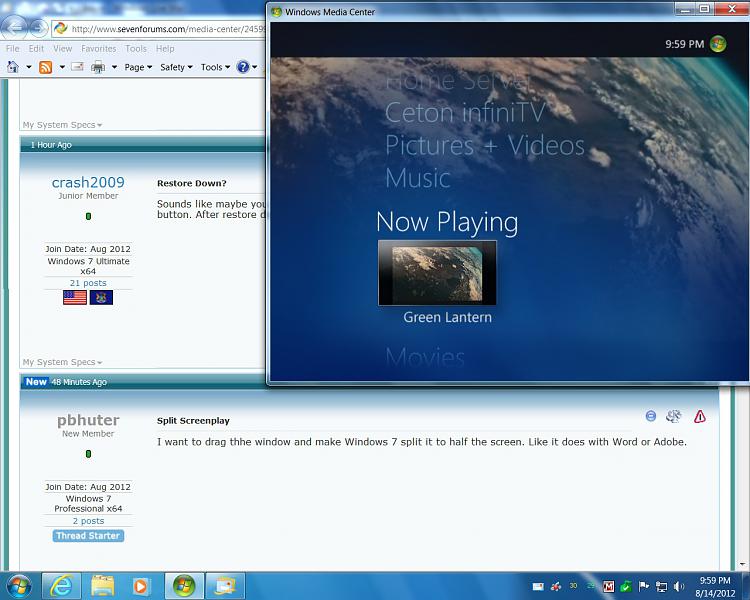Expand the Home button dropdown arrow
This screenshot has height=600, width=750.
tap(29, 67)
